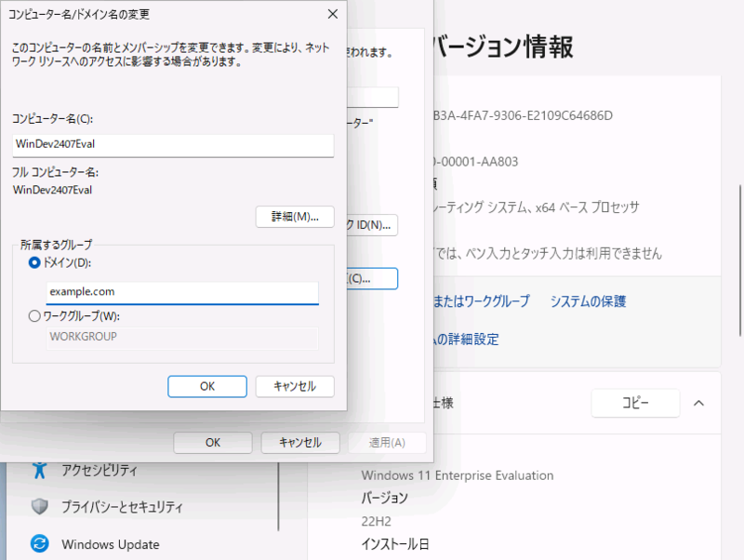Click OK in the system properties window
Screen dimensions: 744x560
coord(213,443)
